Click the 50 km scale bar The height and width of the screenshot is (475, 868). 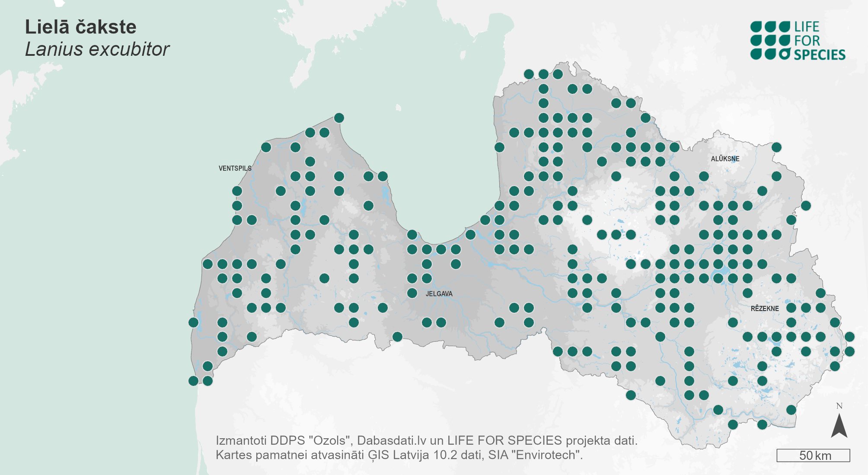coord(813,456)
